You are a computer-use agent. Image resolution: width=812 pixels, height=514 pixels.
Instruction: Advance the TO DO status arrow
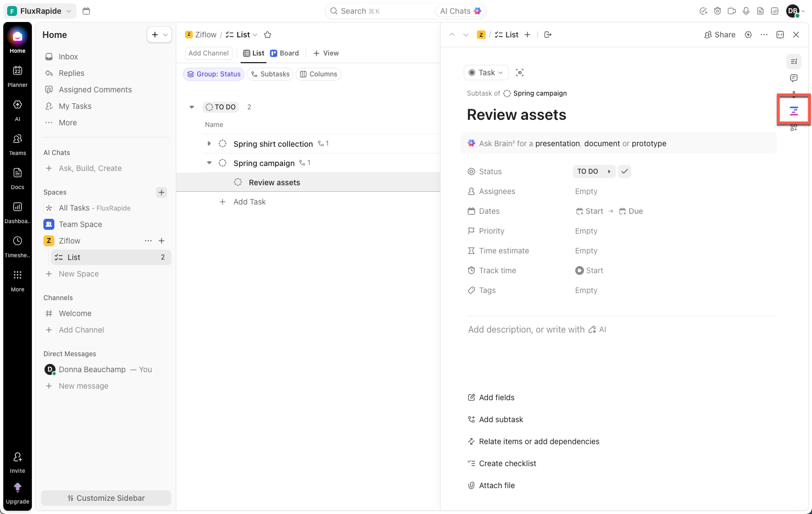coord(609,172)
